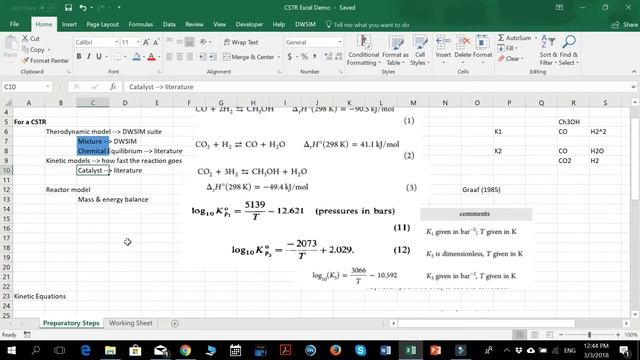Open Cell Styles gallery
The image size is (640, 360).
coord(420,50)
